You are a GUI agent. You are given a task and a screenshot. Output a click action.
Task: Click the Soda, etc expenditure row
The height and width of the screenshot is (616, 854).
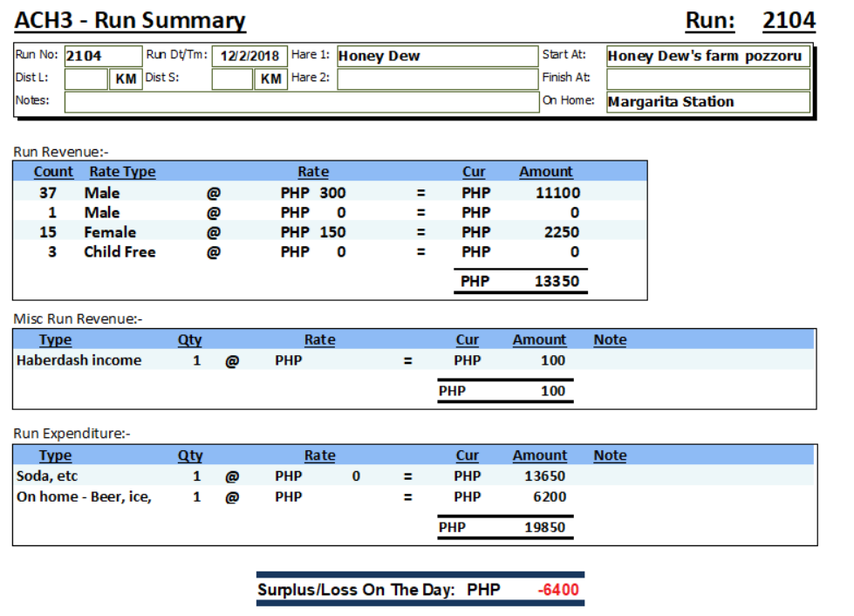(47, 476)
